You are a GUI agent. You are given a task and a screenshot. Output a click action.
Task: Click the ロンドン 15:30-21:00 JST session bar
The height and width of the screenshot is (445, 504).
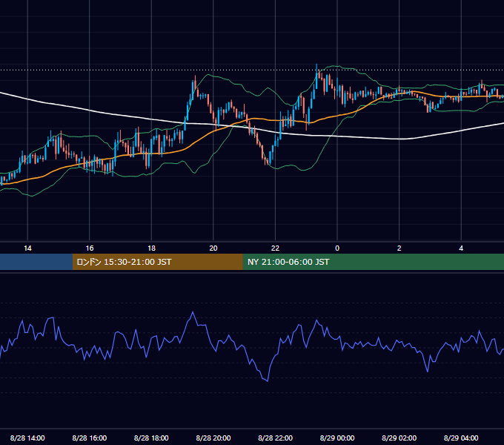[157, 262]
